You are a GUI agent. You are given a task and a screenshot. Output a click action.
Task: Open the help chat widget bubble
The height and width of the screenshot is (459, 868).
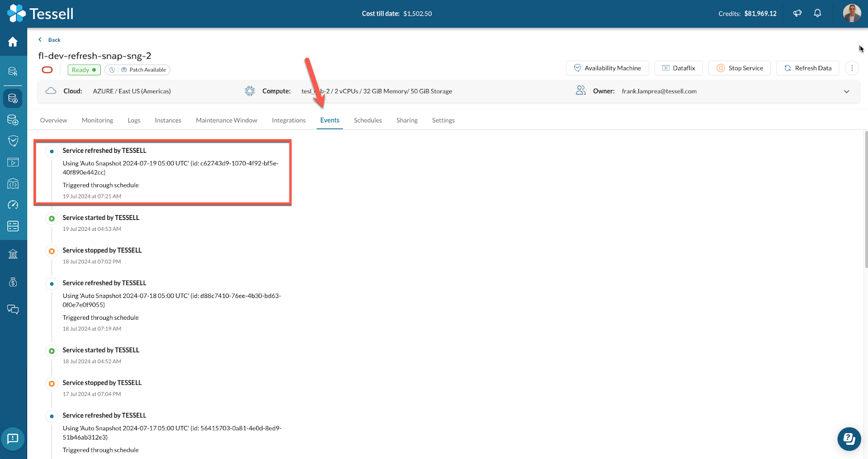click(849, 439)
